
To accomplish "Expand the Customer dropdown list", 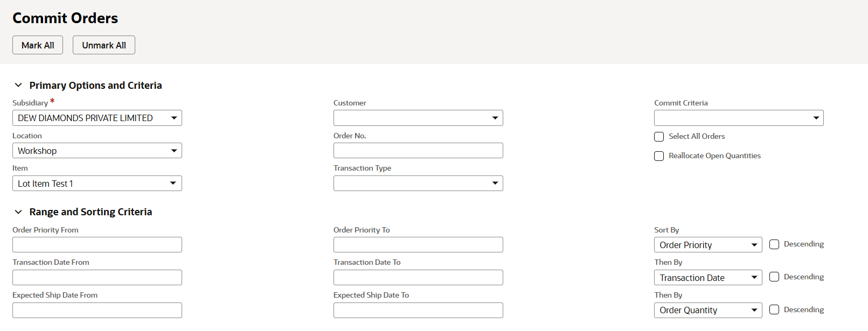I will pos(418,118).
